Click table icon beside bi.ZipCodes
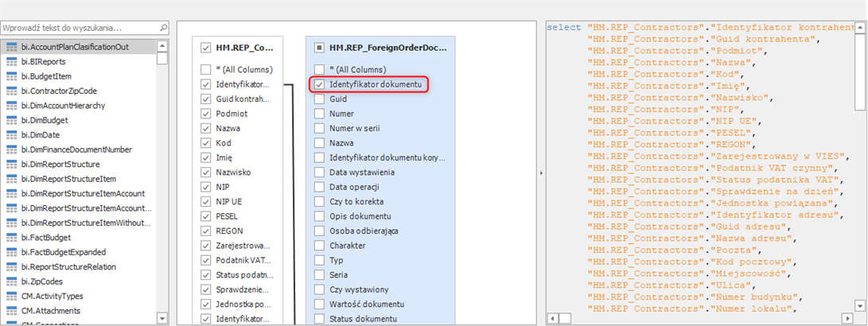The image size is (868, 326). pos(12,281)
